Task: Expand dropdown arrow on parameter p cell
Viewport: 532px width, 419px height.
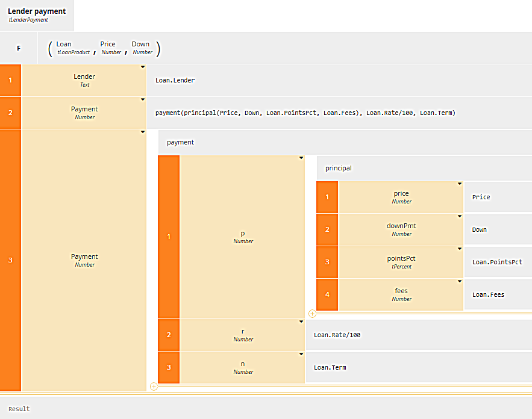Action: click(x=301, y=158)
